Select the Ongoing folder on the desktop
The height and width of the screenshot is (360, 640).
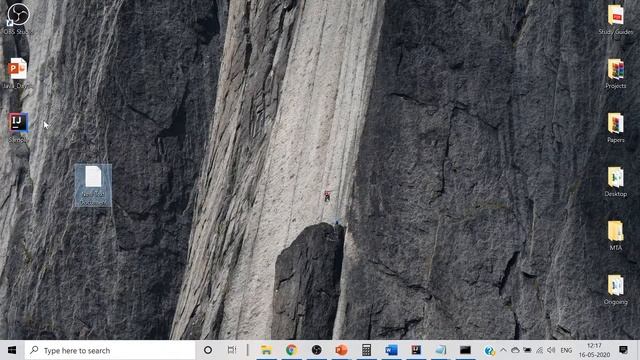click(x=616, y=290)
